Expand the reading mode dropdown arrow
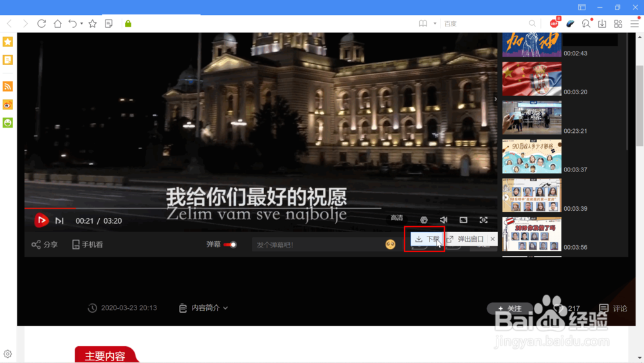Image resolution: width=644 pixels, height=363 pixels. pyautogui.click(x=435, y=23)
